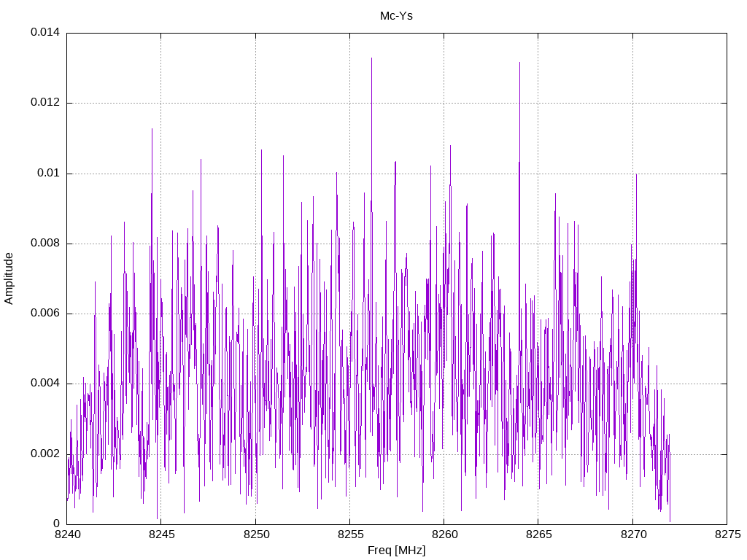Viewport: 747px width, 560px height.
Task: Click the Freq [MHz] x-axis label
Action: tap(396, 551)
